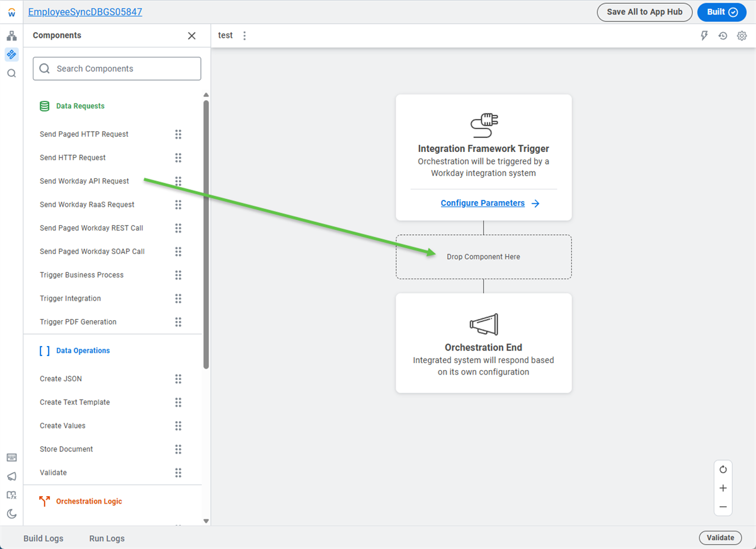The width and height of the screenshot is (756, 549).
Task: Open the test orchestration options menu
Action: coord(245,36)
